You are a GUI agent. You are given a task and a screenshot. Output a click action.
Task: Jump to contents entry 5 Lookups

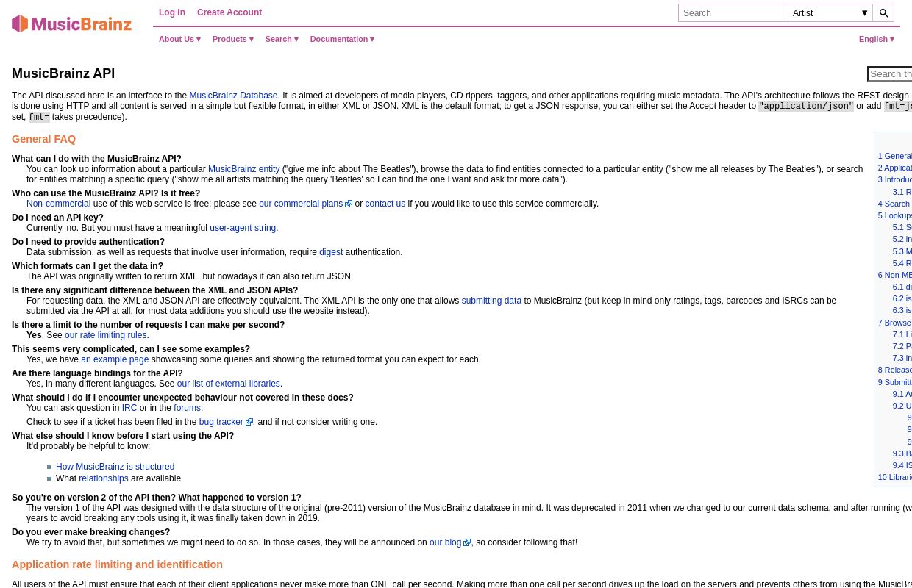pyautogui.click(x=894, y=215)
